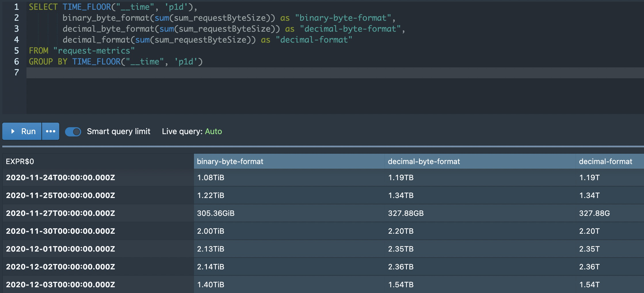Click the 327.88GB value

pyautogui.click(x=406, y=213)
